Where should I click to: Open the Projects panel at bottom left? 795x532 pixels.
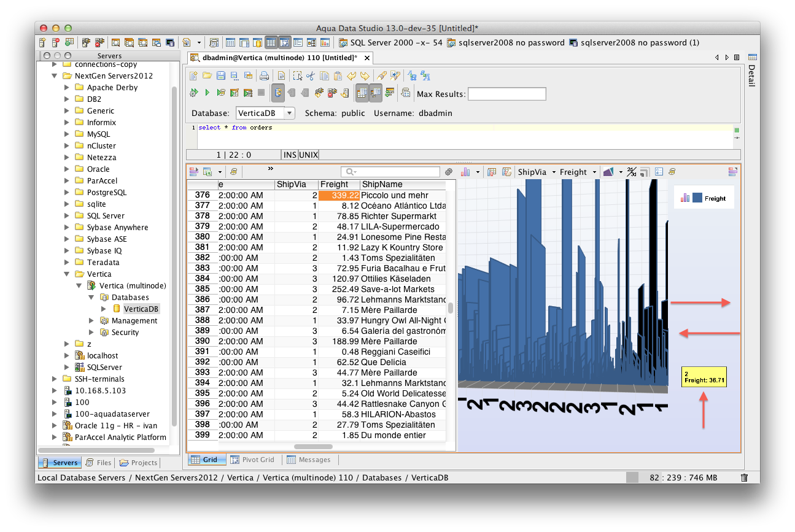pyautogui.click(x=138, y=463)
